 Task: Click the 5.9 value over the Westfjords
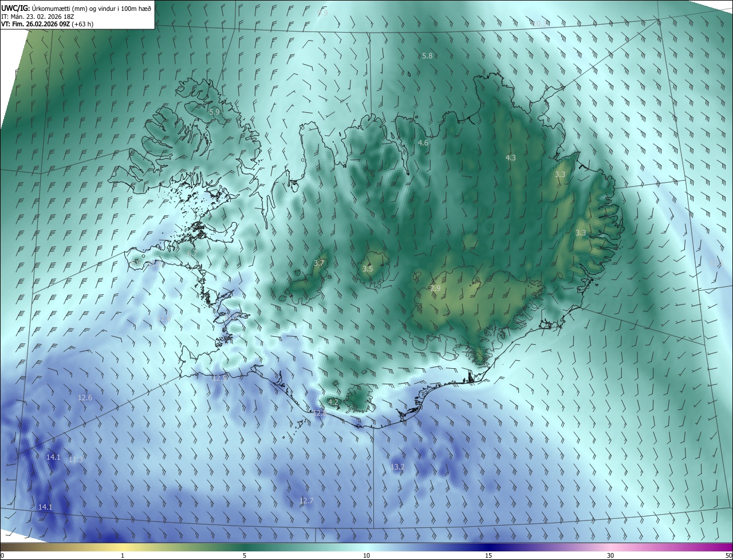click(x=214, y=112)
